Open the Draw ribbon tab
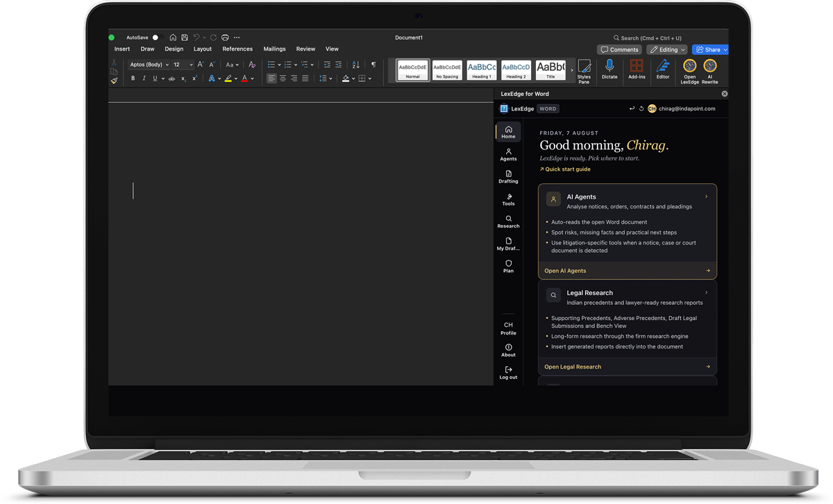This screenshot has height=504, width=833. 147,49
